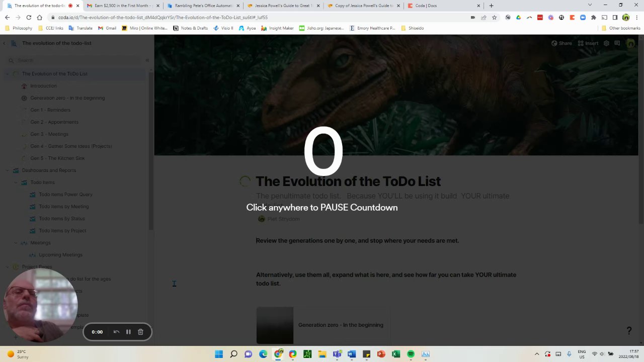
Task: Open Upcoming Meetings page
Action: pos(60,255)
